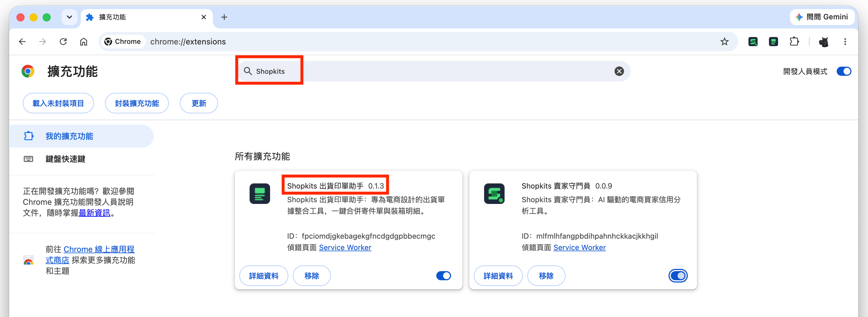Open the 最新資訊 link
Screen dimensions: 868x317
tap(94, 213)
